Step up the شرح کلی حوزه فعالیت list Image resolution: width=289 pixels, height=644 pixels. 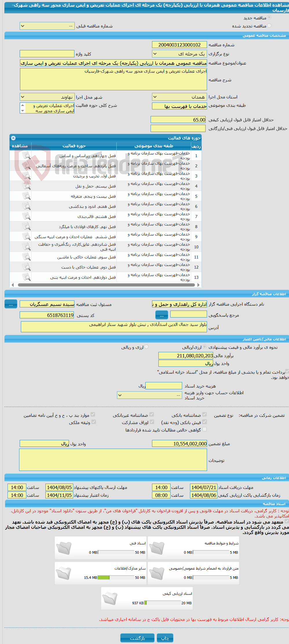point(23,105)
